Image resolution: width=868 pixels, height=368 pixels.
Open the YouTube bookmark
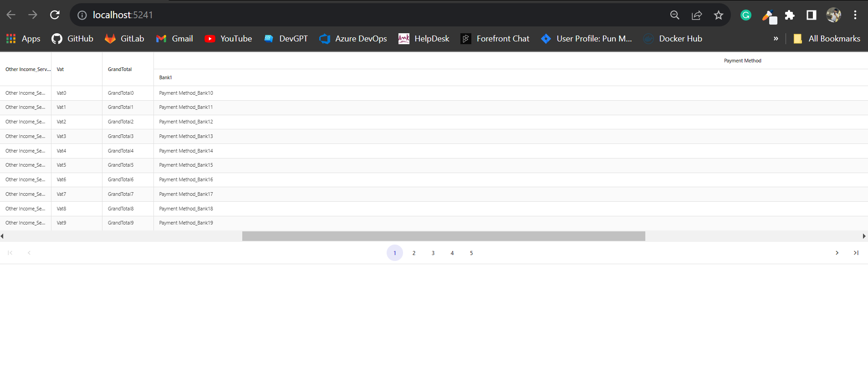pyautogui.click(x=228, y=39)
